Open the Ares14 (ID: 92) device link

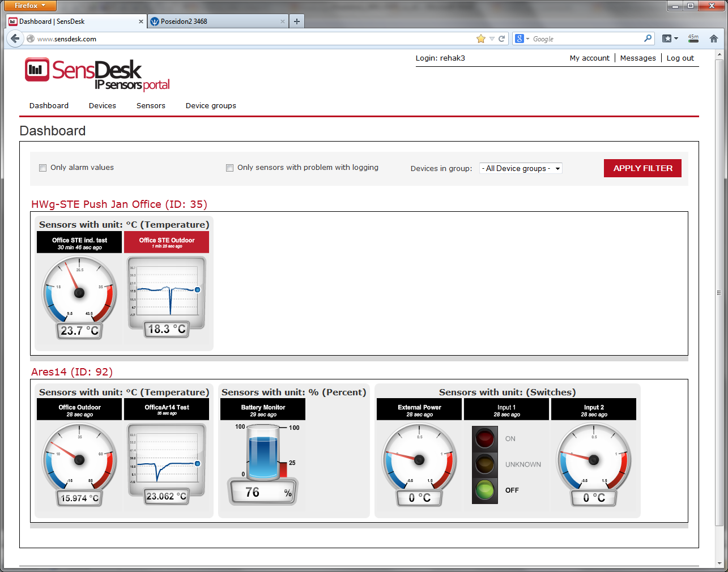(x=72, y=372)
